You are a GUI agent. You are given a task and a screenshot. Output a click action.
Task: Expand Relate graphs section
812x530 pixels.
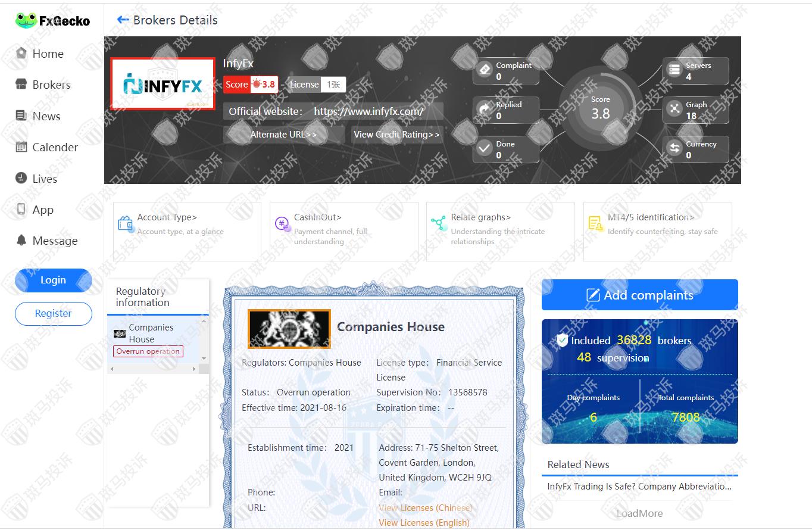click(500, 230)
